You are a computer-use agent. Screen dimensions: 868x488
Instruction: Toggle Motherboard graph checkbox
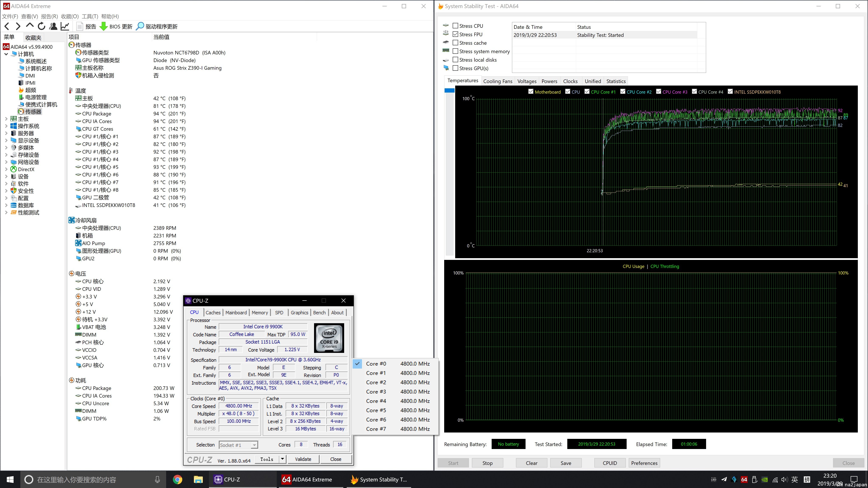point(531,91)
